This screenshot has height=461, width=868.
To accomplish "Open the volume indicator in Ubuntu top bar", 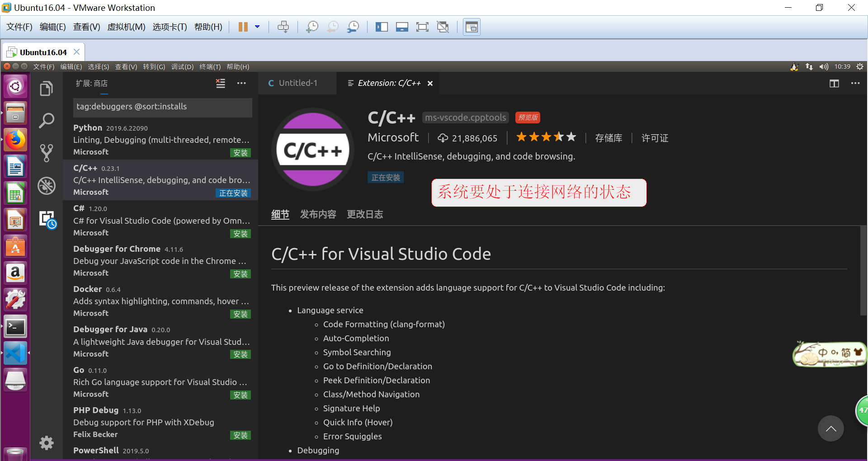I will coord(824,67).
